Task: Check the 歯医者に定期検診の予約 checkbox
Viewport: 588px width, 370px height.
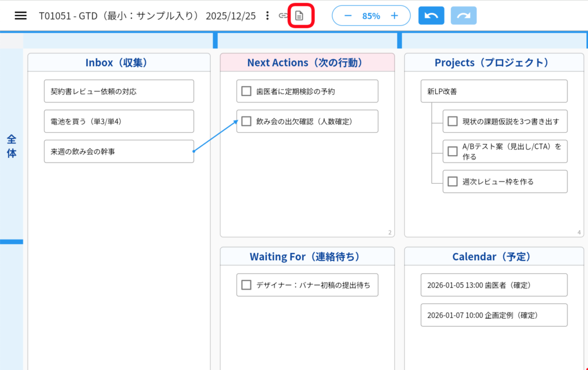Action: pyautogui.click(x=246, y=91)
